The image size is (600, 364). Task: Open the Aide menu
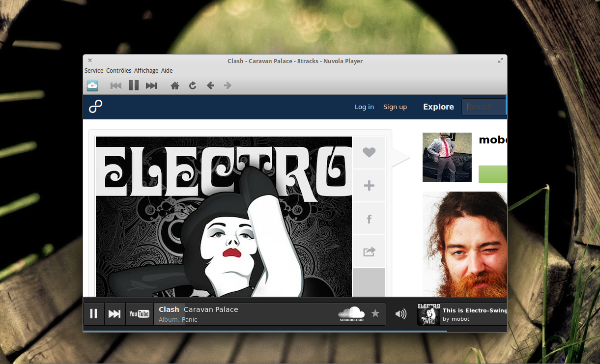167,71
